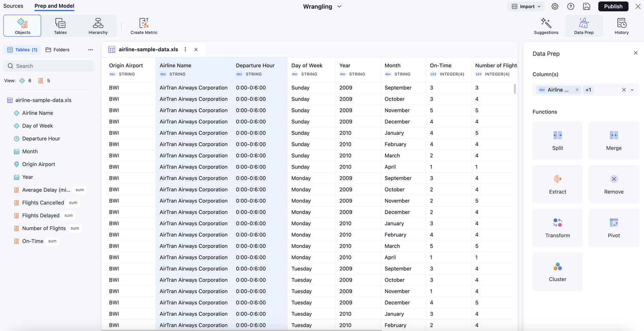Toggle the Tables (1) view
Screen dimensions: 644x331
22,50
